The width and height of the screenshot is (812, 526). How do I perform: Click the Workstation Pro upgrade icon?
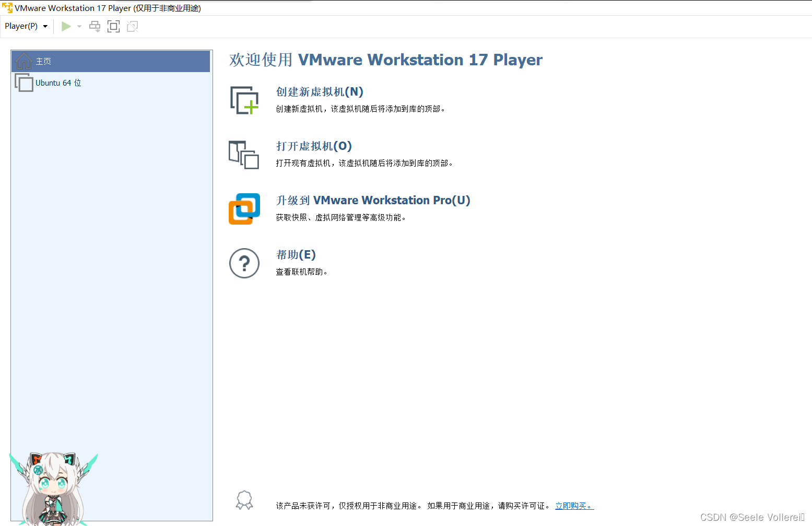tap(244, 209)
